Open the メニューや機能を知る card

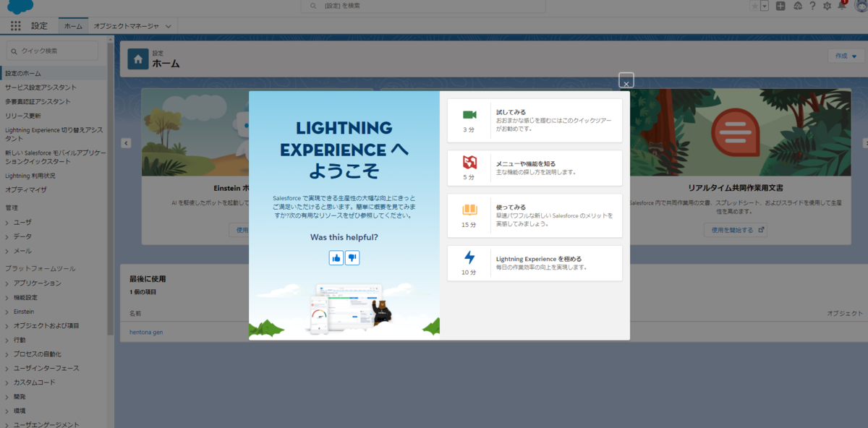click(x=535, y=168)
